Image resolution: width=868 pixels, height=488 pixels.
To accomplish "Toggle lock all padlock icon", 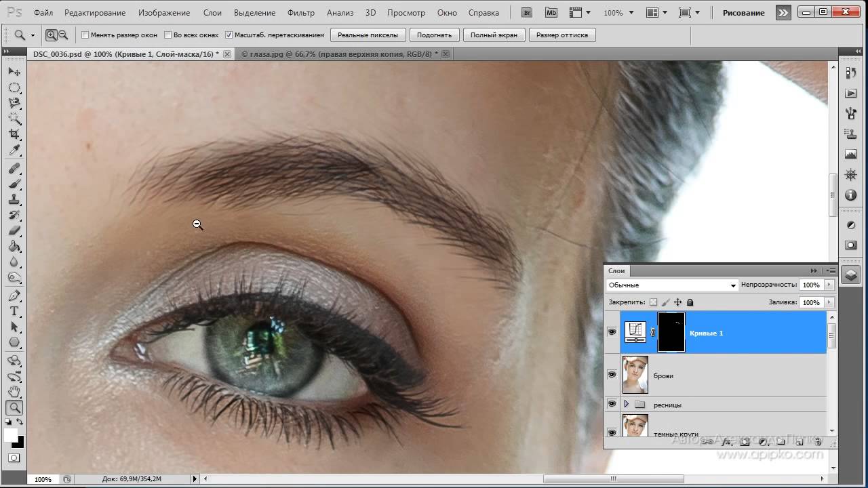I will (690, 302).
